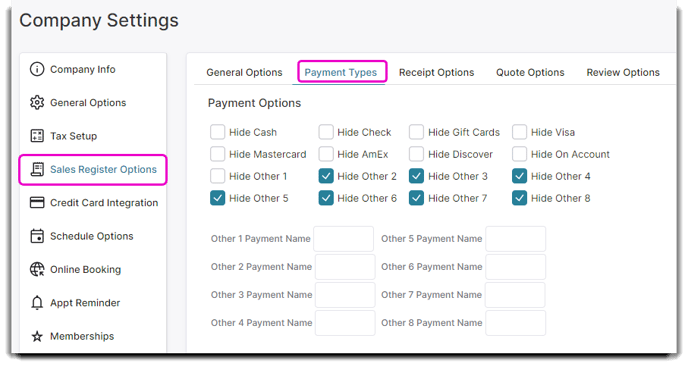The image size is (688, 376).
Task: Disable the Hide Other 8 checkbox
Action: click(x=520, y=198)
